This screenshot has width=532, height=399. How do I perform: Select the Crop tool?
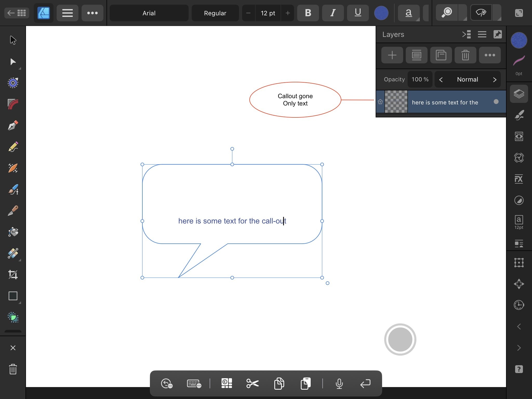click(x=12, y=275)
